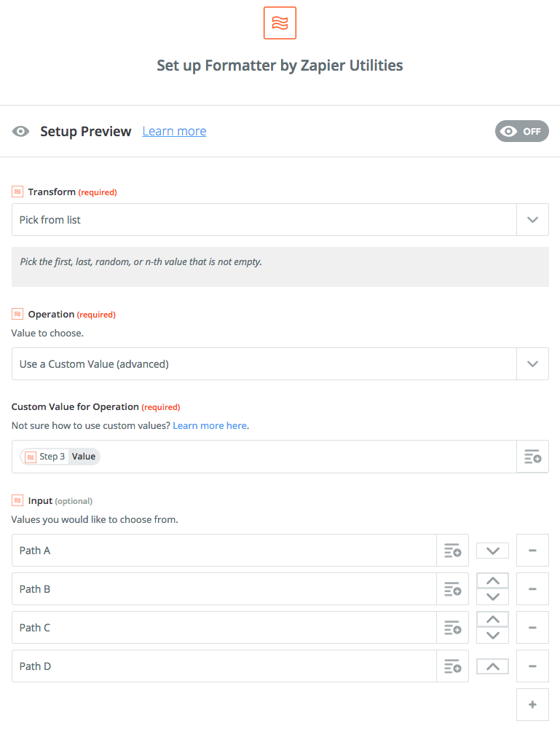Add a new input row with plus
560x729 pixels.
pos(532,705)
